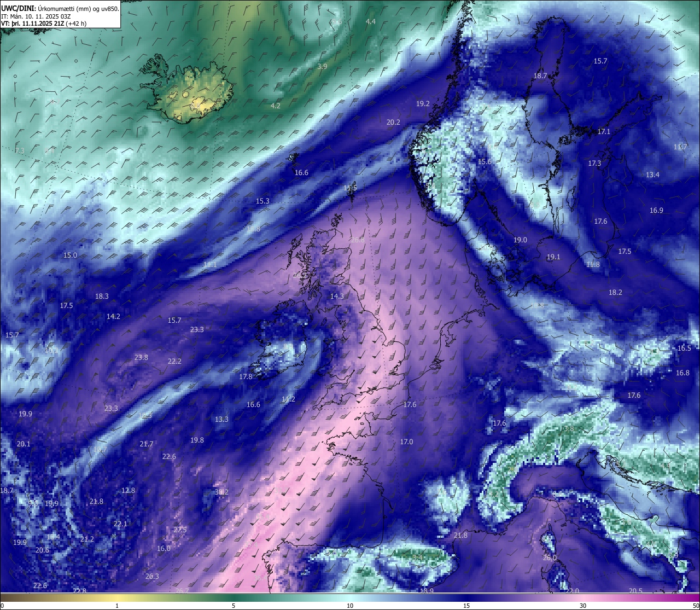
Task: Click the 13.4 value label
Action: [x=652, y=175]
